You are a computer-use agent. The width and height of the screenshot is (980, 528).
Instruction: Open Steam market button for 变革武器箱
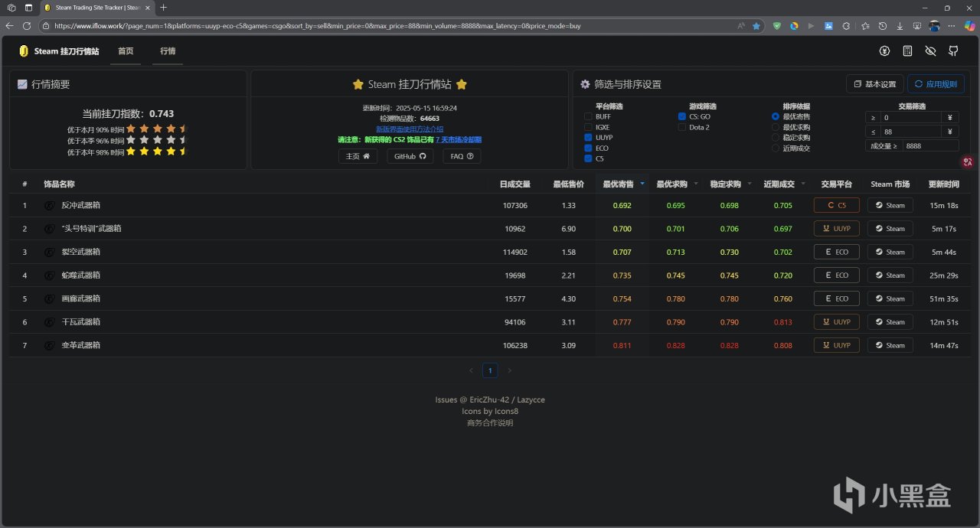(x=890, y=345)
